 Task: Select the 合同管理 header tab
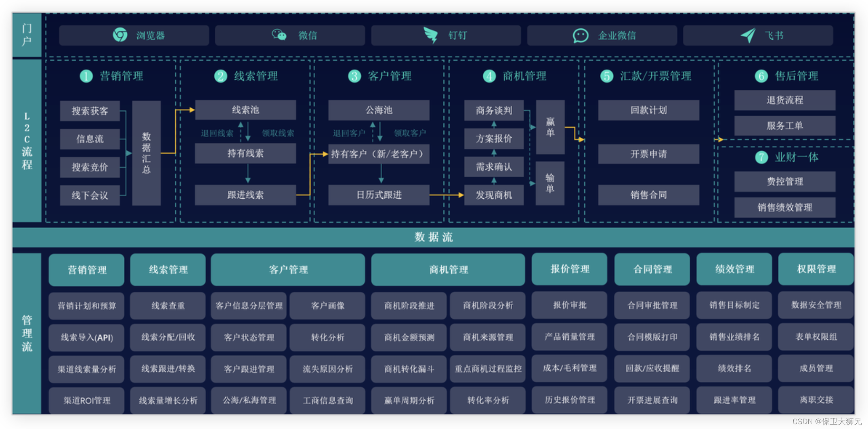pyautogui.click(x=652, y=269)
